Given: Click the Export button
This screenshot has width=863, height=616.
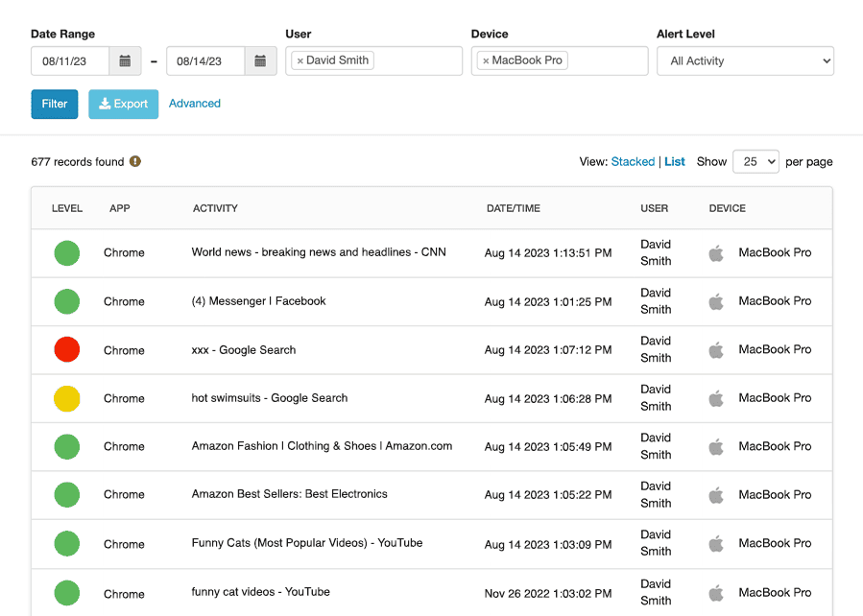Looking at the screenshot, I should click(123, 104).
